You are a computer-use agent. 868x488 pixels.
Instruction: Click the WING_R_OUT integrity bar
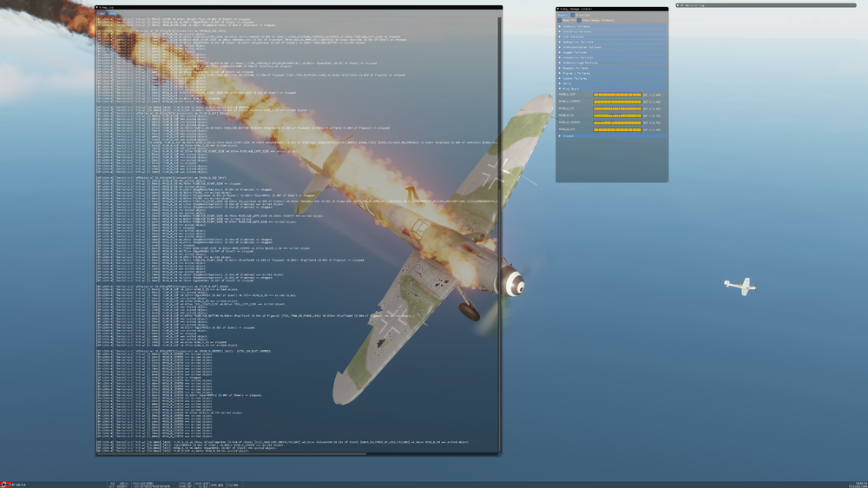617,129
